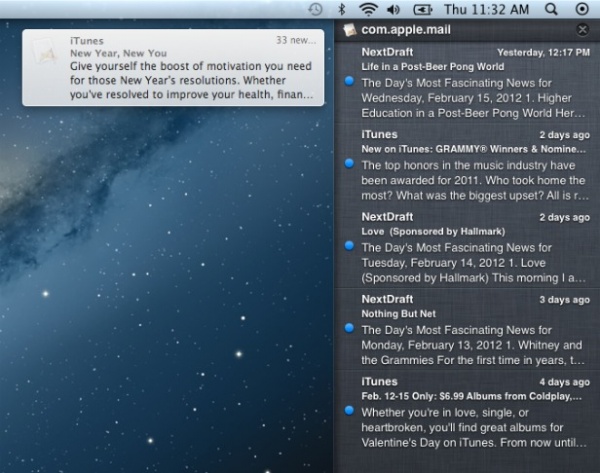Select preview text 'top honors in the music industry'
Image resolution: width=600 pixels, height=473 pixels.
pyautogui.click(x=475, y=180)
